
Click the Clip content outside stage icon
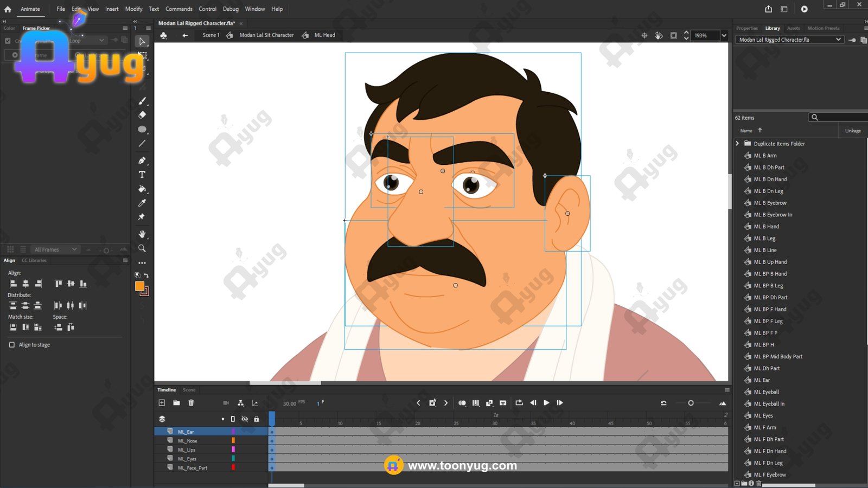tap(673, 35)
